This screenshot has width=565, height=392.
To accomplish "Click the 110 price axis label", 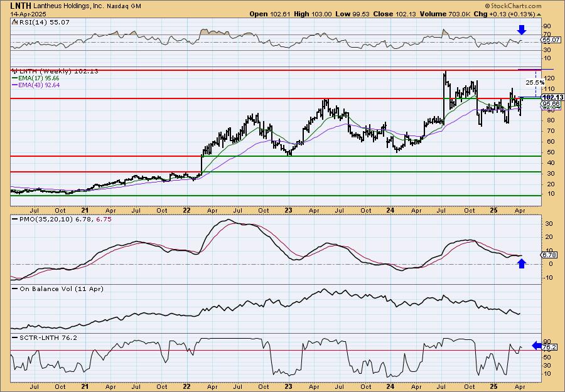I will coord(549,88).
